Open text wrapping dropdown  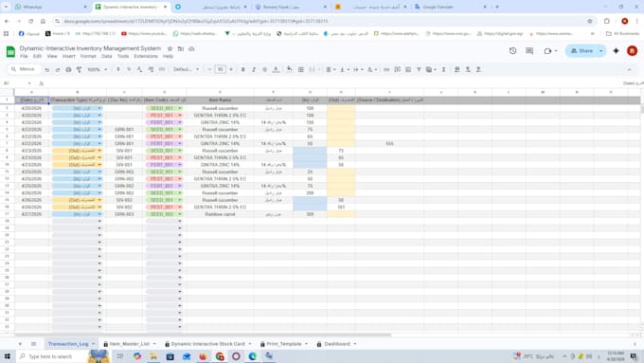coord(358,69)
